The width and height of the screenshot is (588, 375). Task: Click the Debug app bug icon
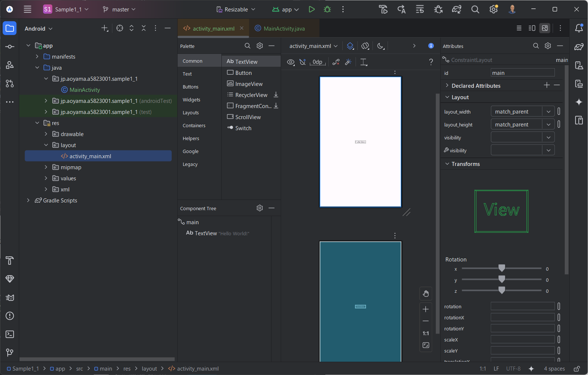327,9
